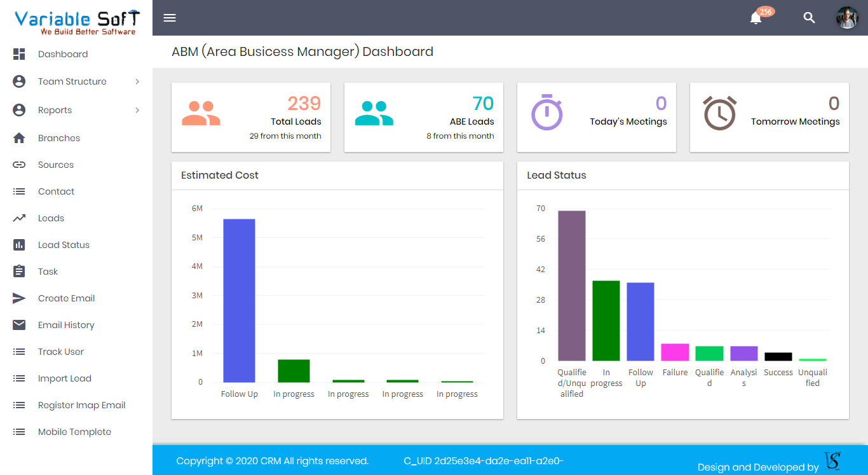Toggle the hamburger sidebar menu
Viewport: 868px width, 475px height.
(x=170, y=18)
